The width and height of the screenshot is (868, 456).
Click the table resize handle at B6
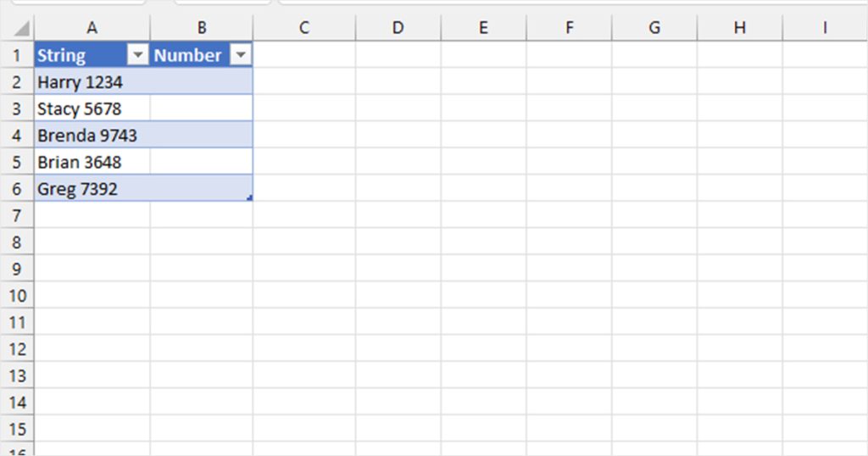(250, 197)
